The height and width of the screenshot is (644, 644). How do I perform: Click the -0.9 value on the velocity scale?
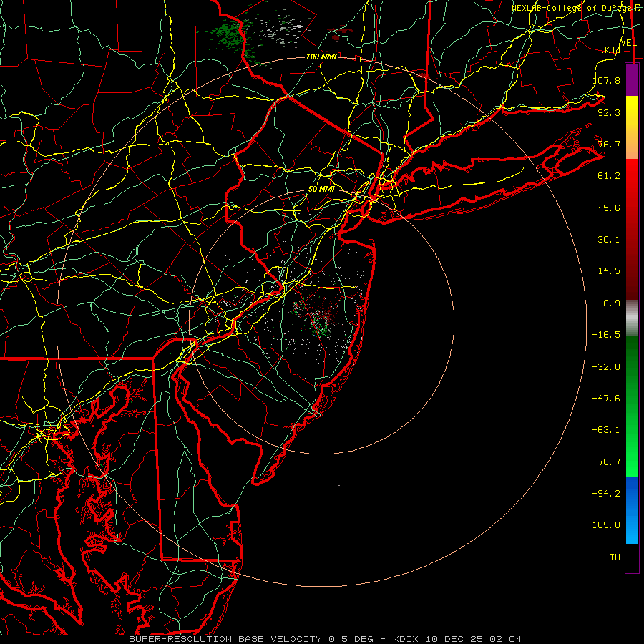[x=609, y=303]
